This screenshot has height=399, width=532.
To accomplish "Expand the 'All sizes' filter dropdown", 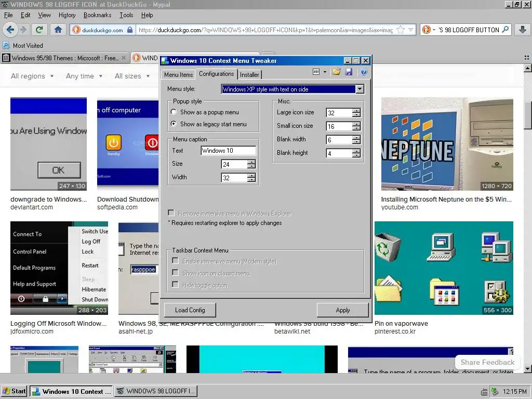I will [132, 76].
